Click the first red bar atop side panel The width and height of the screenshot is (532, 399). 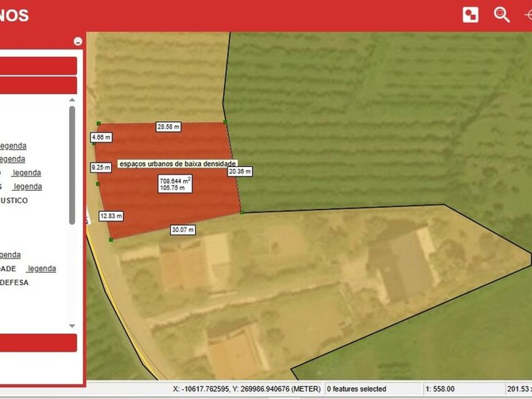click(38, 66)
